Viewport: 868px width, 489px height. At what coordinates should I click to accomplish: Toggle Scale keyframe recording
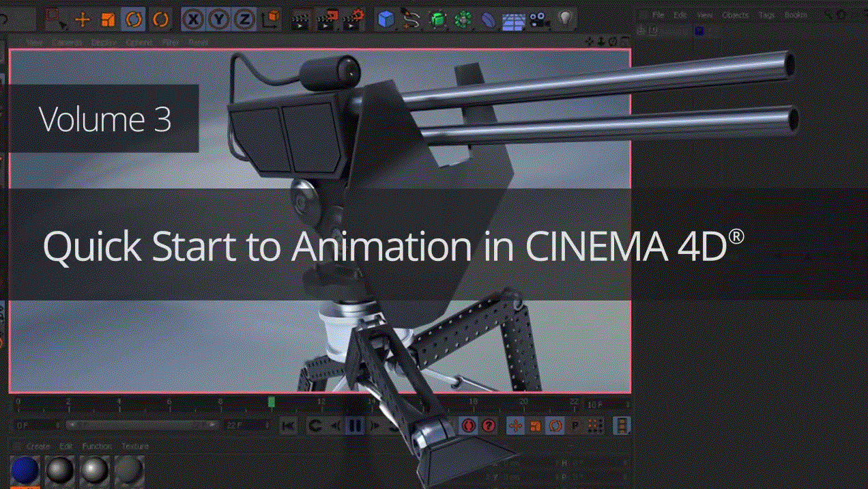coord(536,426)
